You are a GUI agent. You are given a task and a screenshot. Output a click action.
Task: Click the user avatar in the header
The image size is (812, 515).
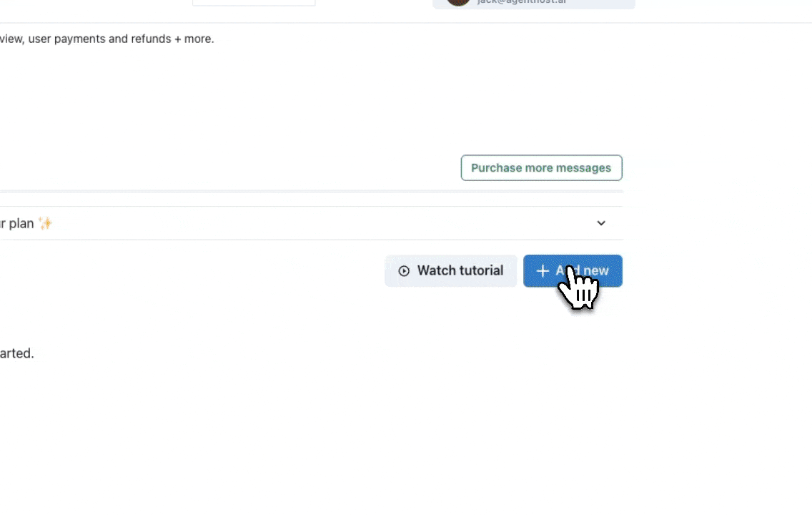[x=458, y=2]
